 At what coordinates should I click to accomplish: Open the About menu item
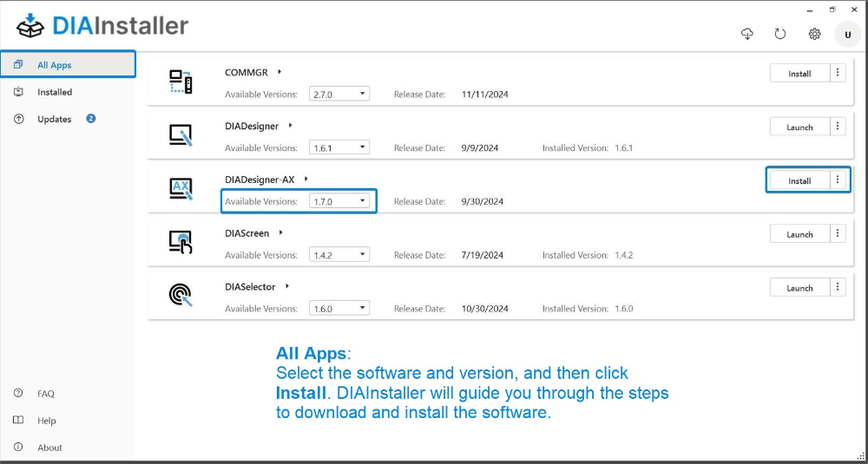pyautogui.click(x=68, y=448)
